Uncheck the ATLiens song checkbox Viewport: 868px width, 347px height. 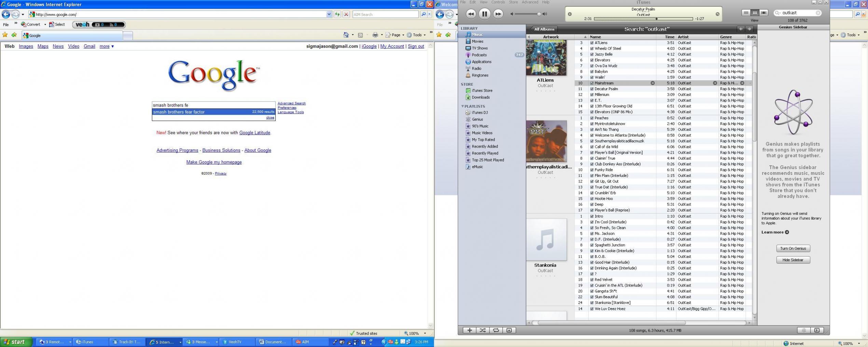592,43
